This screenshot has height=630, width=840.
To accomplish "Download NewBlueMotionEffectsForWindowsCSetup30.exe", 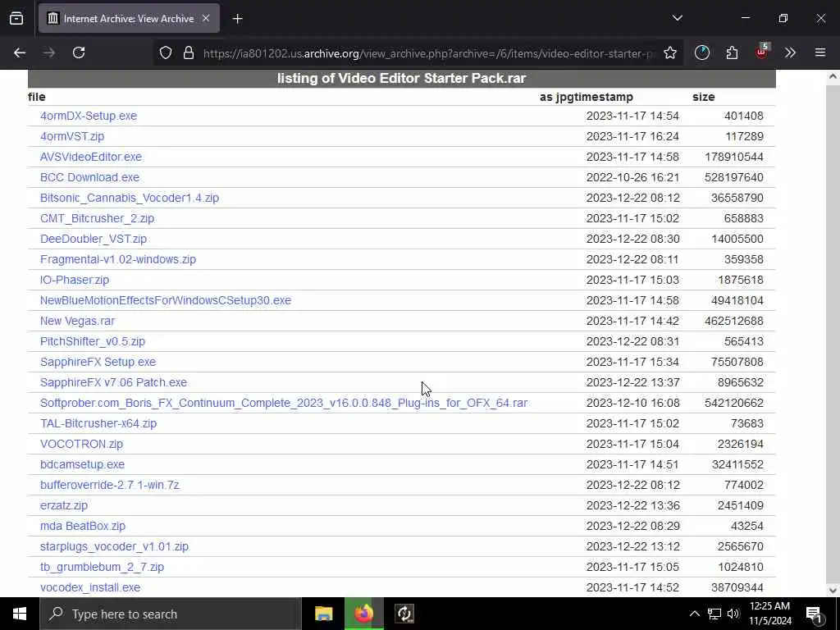I will tap(166, 300).
